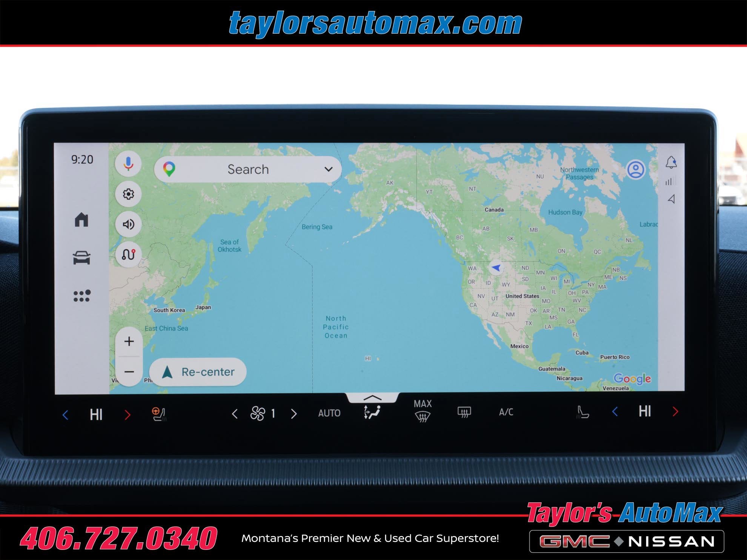Select the airflow direction mode icon

pyautogui.click(x=372, y=413)
